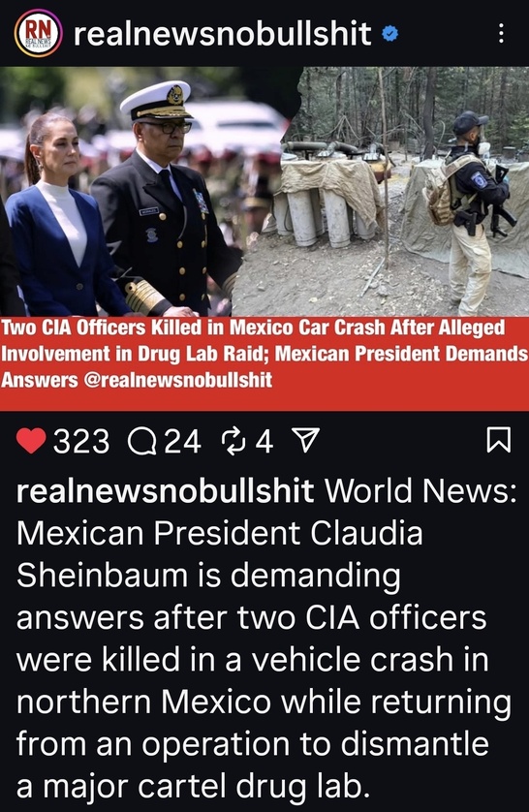Tap the red CIA Officers headline banner
Image resolution: width=529 pixels, height=812 pixels.
pyautogui.click(x=264, y=363)
